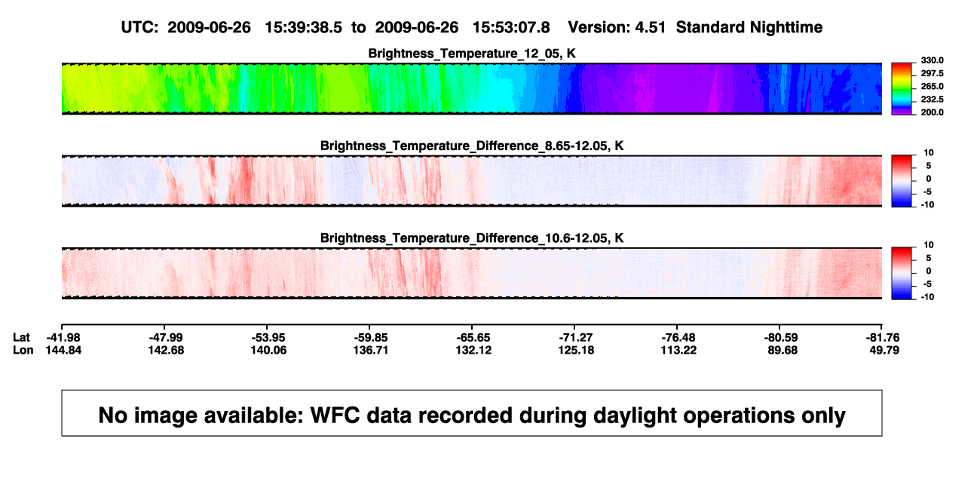This screenshot has height=503, width=980.
Task: Click the 8.65-12.05 difference color scale bar
Action: [902, 180]
